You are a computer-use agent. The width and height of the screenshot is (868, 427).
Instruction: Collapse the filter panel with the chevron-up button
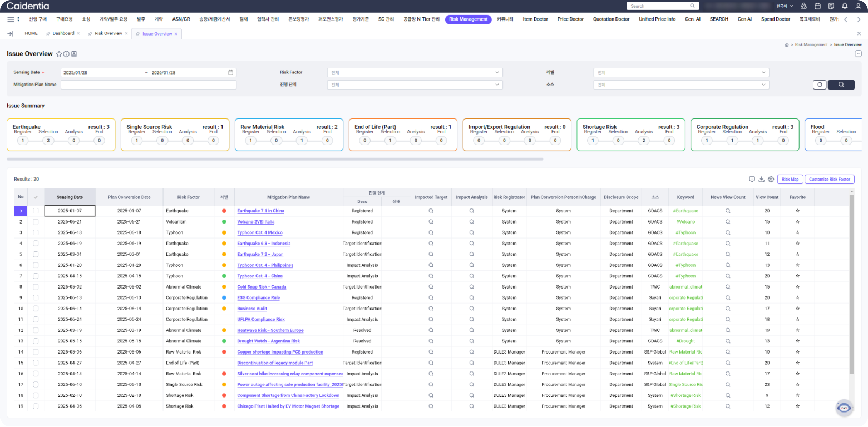point(857,53)
